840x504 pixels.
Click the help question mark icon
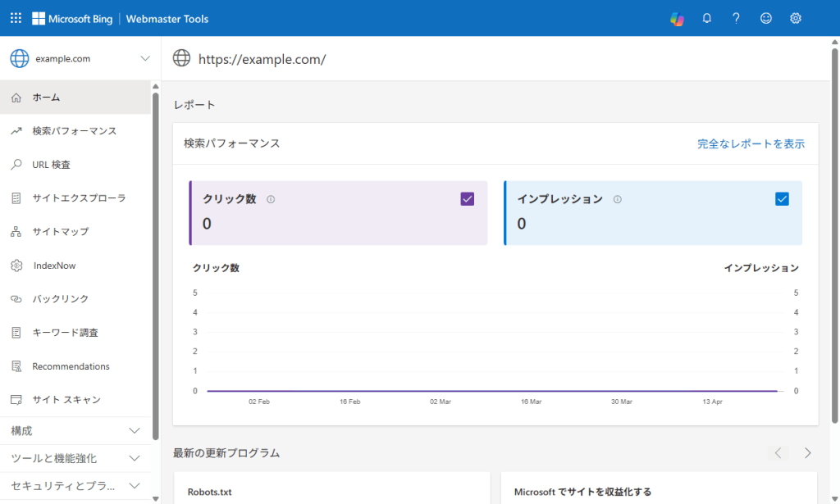[x=736, y=19]
